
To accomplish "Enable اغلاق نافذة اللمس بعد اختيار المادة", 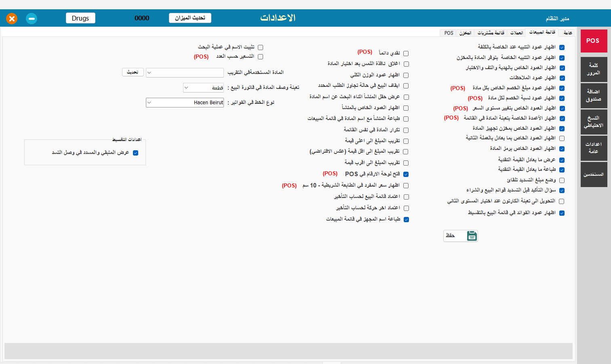I will tap(406, 64).
